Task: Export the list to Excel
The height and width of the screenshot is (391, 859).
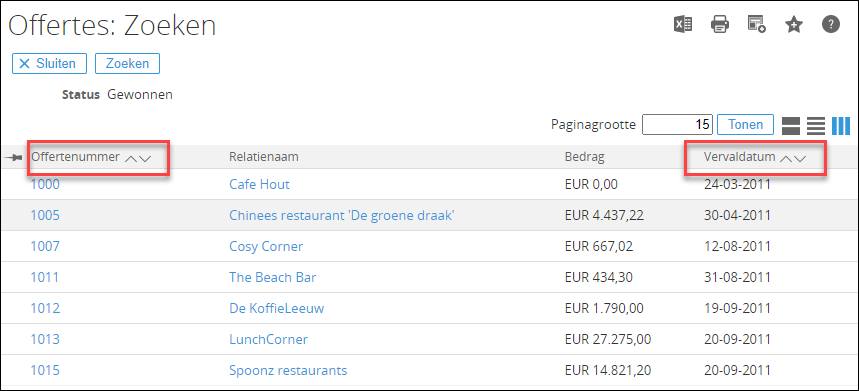Action: 683,25
